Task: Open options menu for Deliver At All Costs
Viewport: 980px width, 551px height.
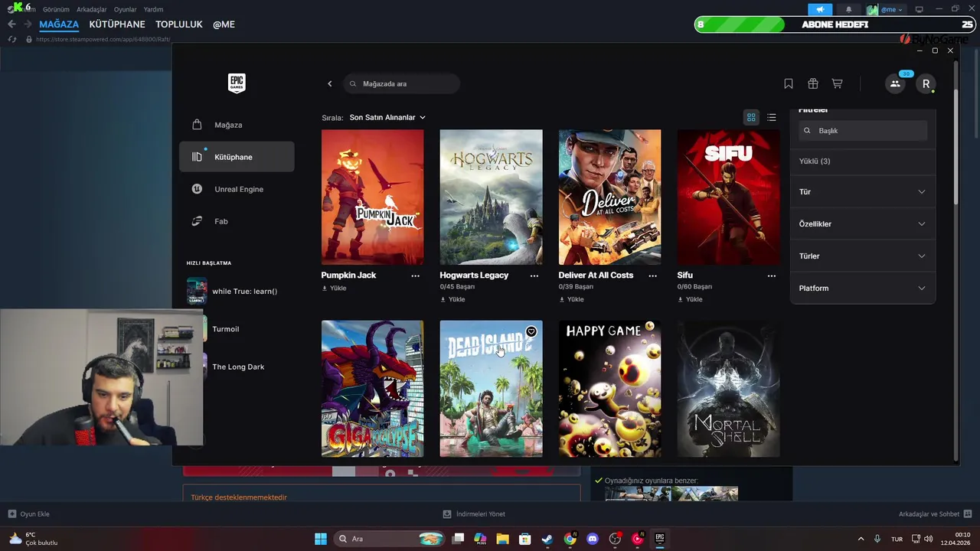Action: 653,275
